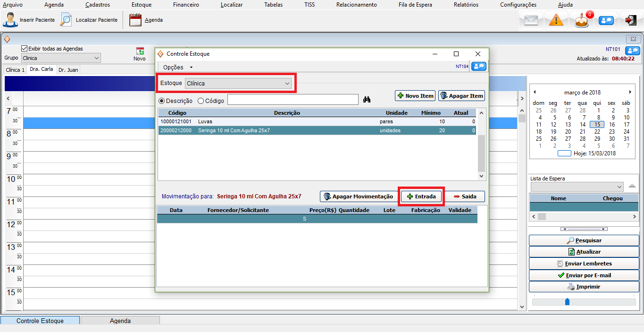Open the Agenda calendar toolbar icon
Screen dimensions: 644x332
click(x=135, y=20)
